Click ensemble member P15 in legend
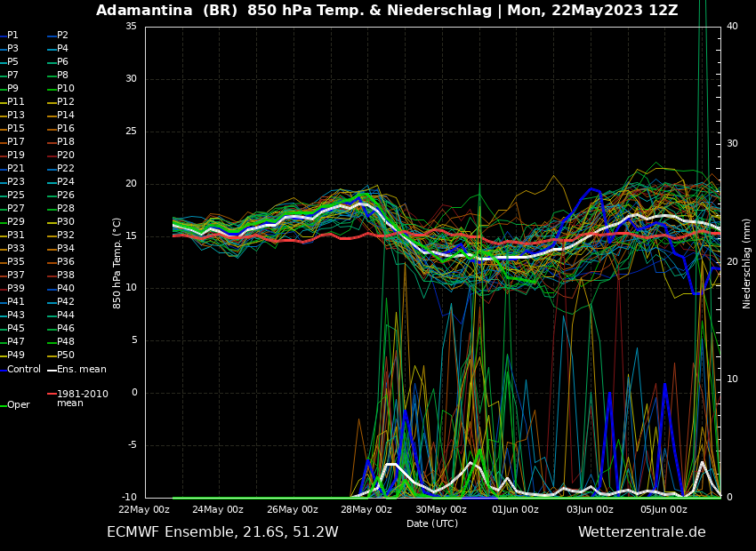Viewport: 756px width, 551px height. (12, 129)
